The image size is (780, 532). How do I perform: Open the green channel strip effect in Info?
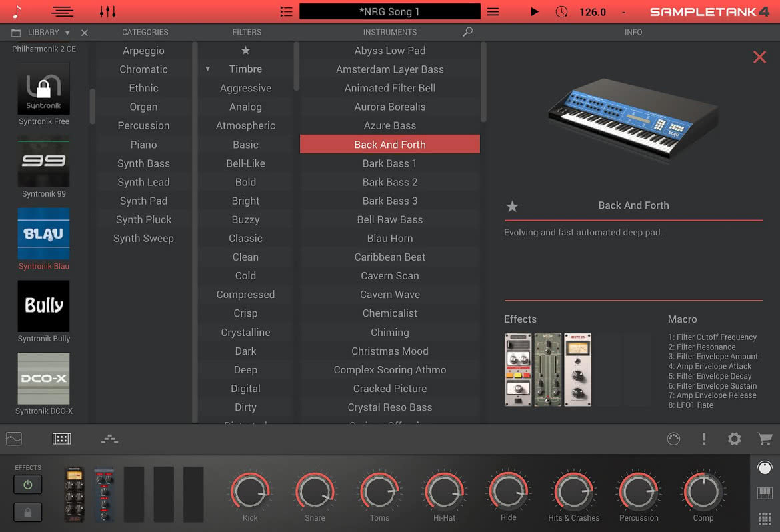click(x=548, y=370)
